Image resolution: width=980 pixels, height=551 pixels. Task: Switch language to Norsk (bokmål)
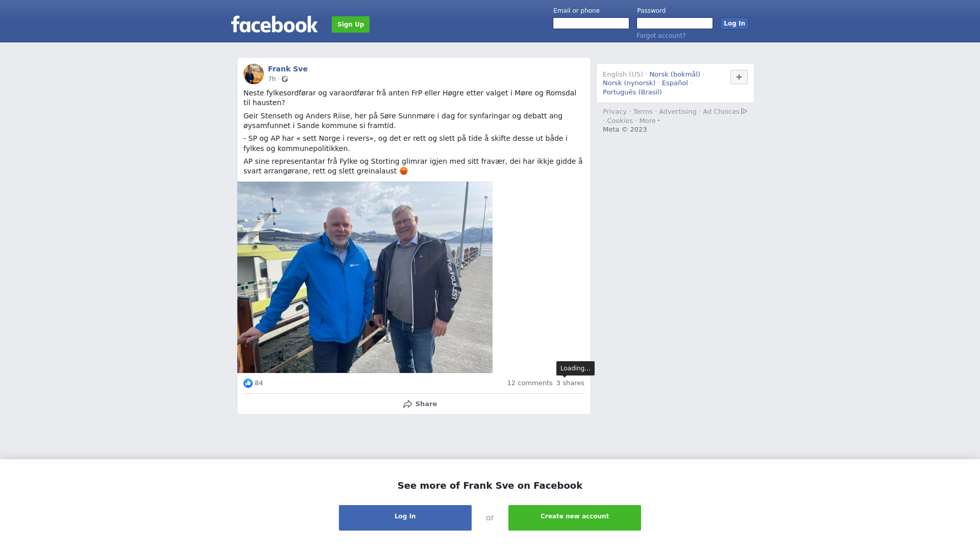pyautogui.click(x=675, y=74)
